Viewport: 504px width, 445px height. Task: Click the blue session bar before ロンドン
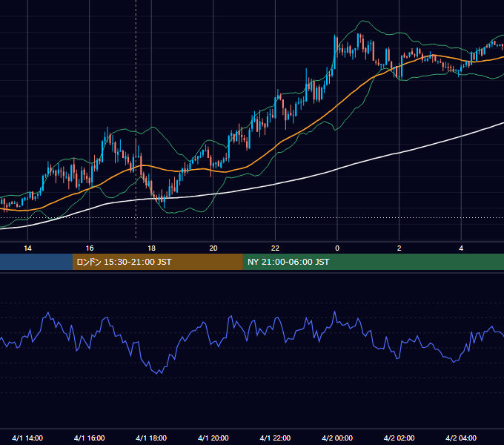(x=36, y=262)
